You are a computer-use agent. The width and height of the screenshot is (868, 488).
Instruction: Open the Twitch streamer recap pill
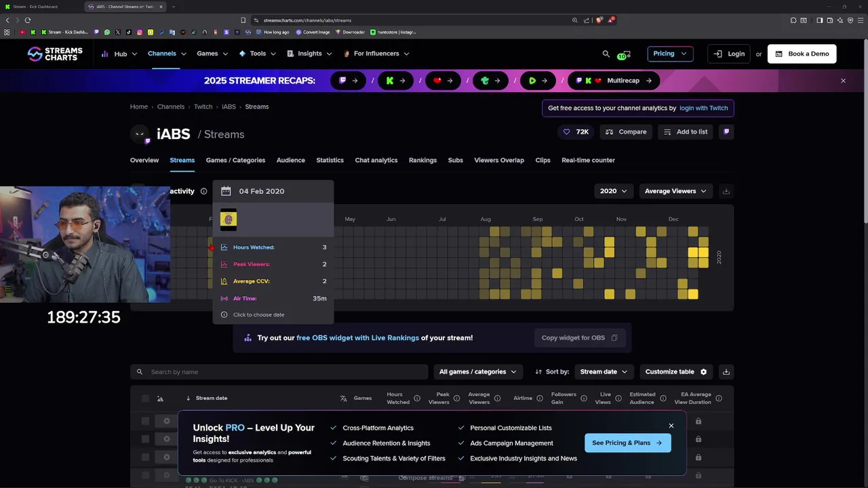[348, 81]
